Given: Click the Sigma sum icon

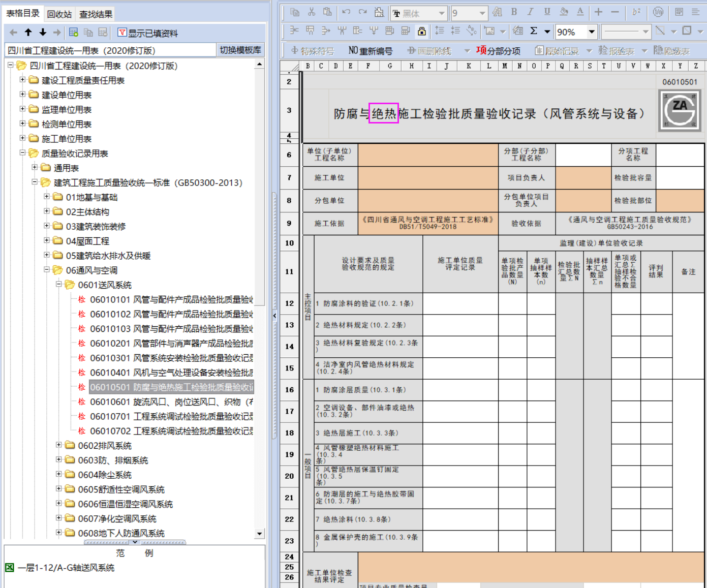Looking at the screenshot, I should (x=534, y=31).
